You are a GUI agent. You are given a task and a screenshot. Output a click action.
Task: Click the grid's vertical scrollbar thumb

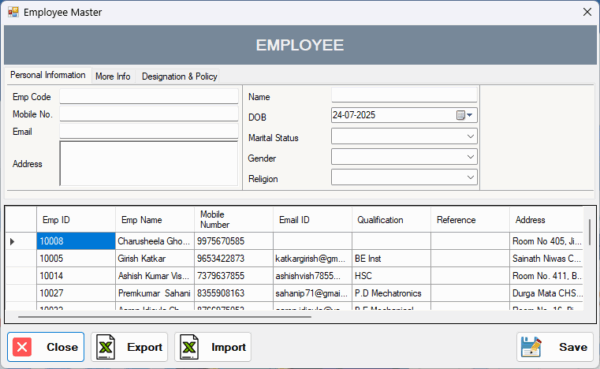pos(590,232)
